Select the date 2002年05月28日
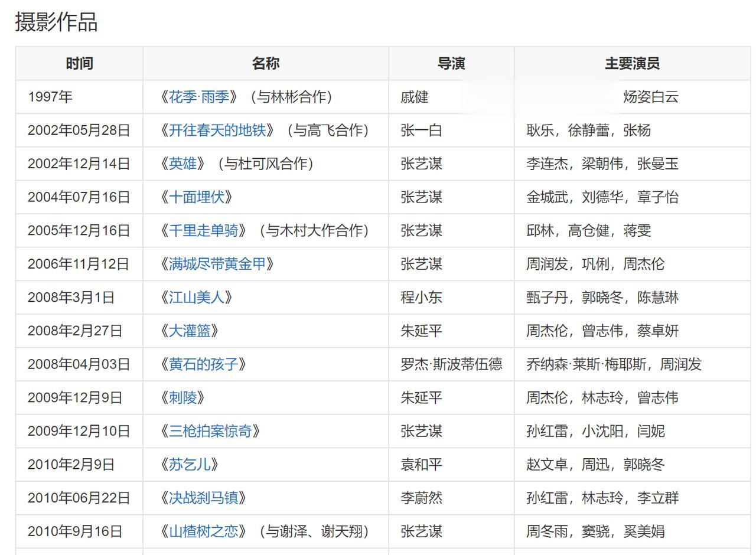756x555 pixels. [79, 130]
